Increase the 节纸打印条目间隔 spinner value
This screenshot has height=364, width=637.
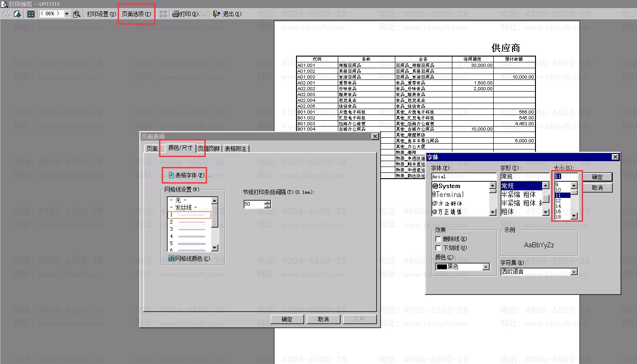[268, 202]
